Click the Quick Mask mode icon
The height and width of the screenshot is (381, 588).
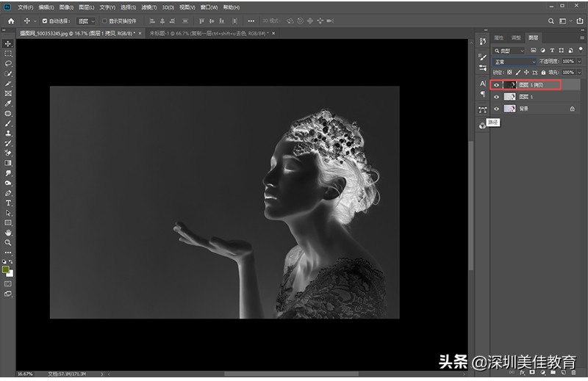pos(8,283)
